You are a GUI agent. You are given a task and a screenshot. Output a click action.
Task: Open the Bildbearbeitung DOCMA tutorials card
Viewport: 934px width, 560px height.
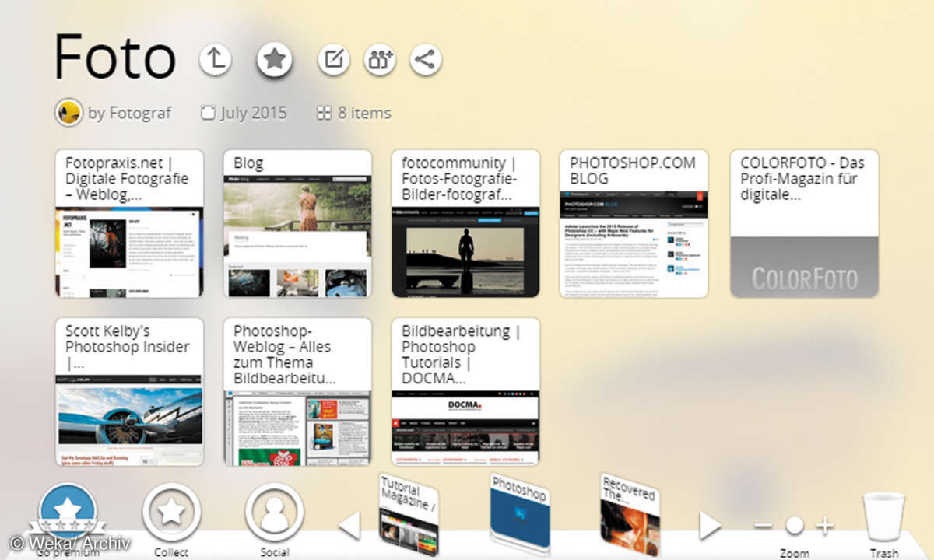(x=465, y=391)
